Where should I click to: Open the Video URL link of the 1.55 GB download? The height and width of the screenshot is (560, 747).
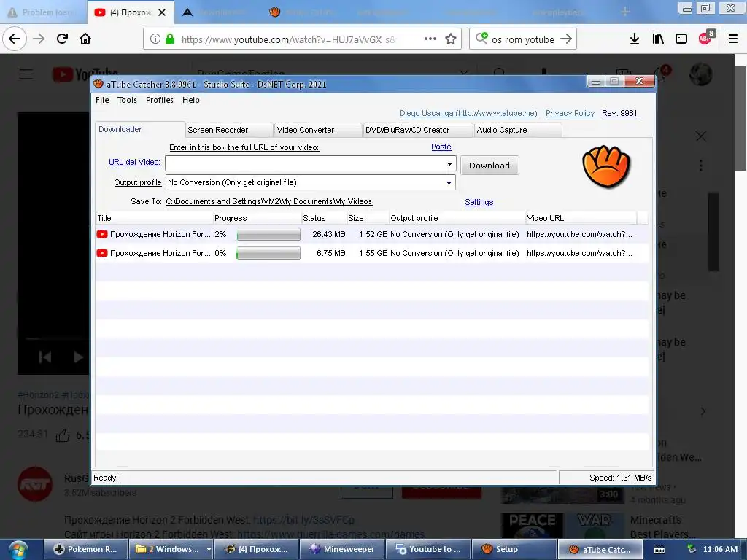(579, 253)
